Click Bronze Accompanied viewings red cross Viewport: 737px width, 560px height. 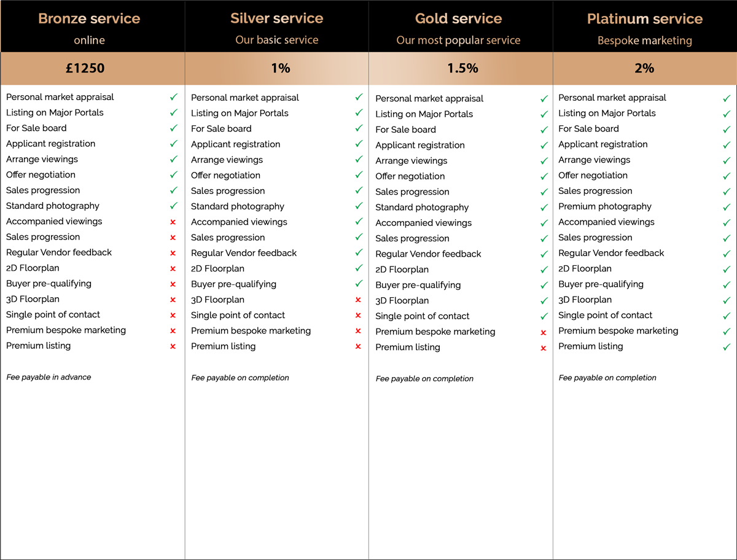(173, 222)
